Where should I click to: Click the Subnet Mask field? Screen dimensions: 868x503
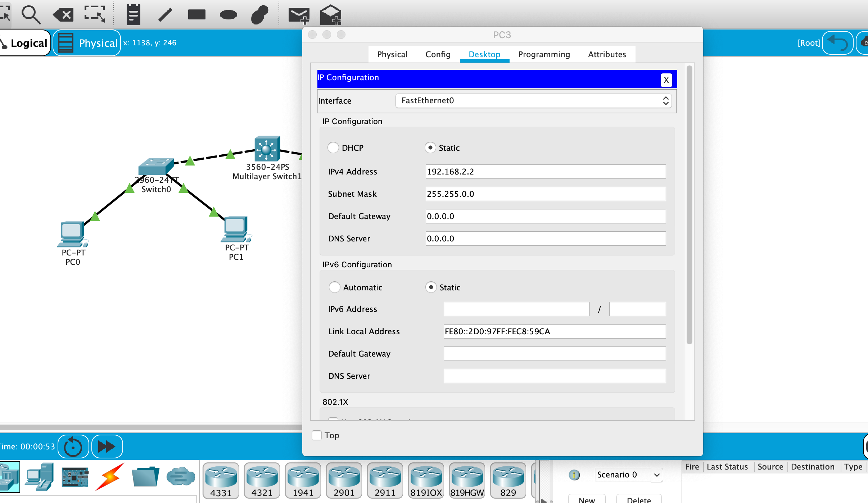pyautogui.click(x=546, y=194)
